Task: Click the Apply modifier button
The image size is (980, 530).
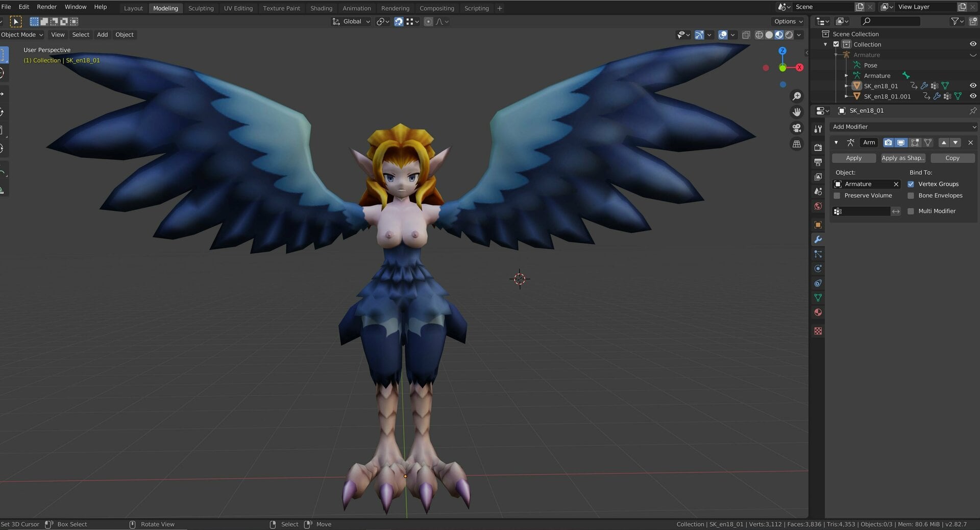Action: tap(853, 158)
